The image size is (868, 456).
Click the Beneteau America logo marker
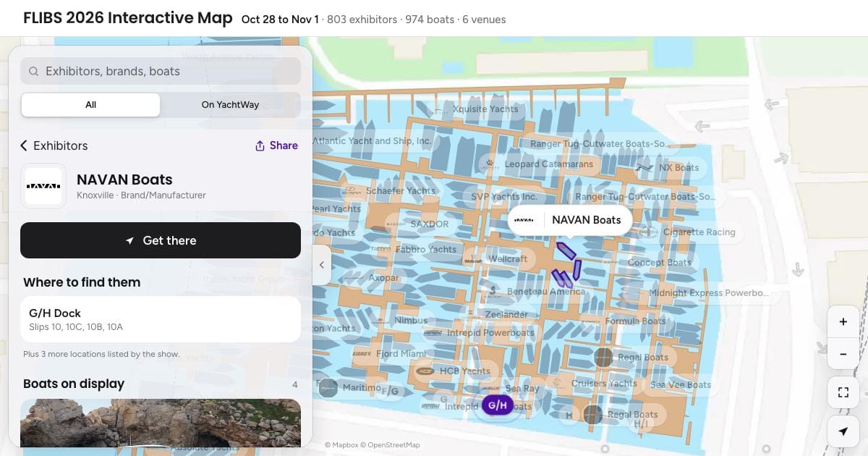[493, 292]
